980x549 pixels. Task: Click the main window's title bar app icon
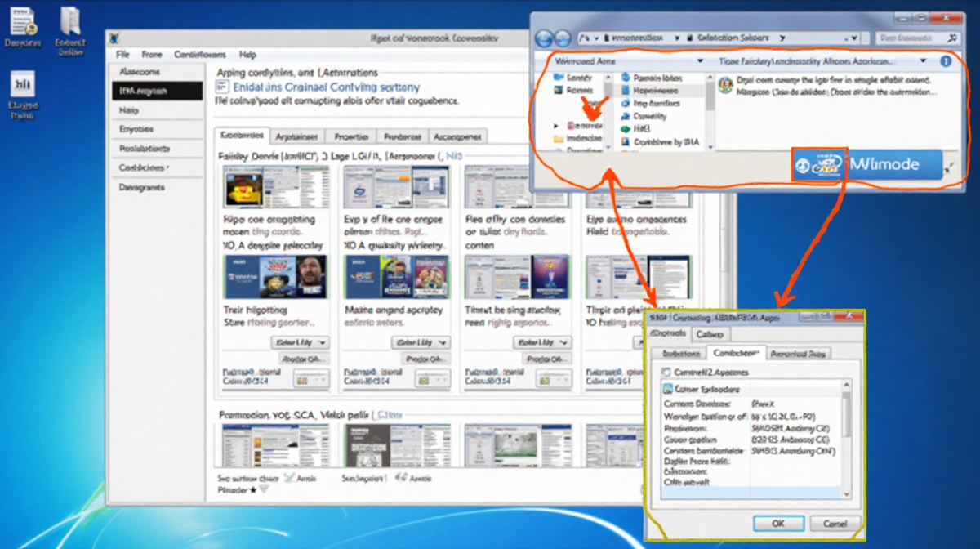click(x=115, y=38)
